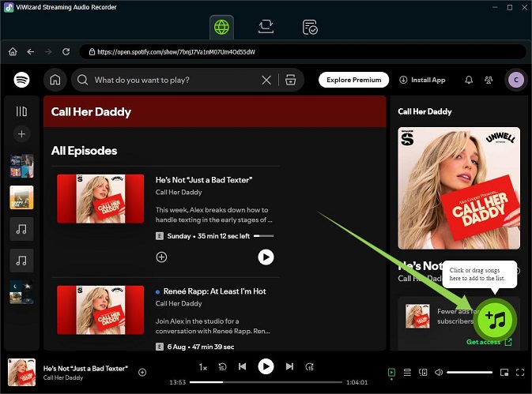The image size is (532, 394).
Task: Switch to the converting tab icon
Action: [x=266, y=27]
